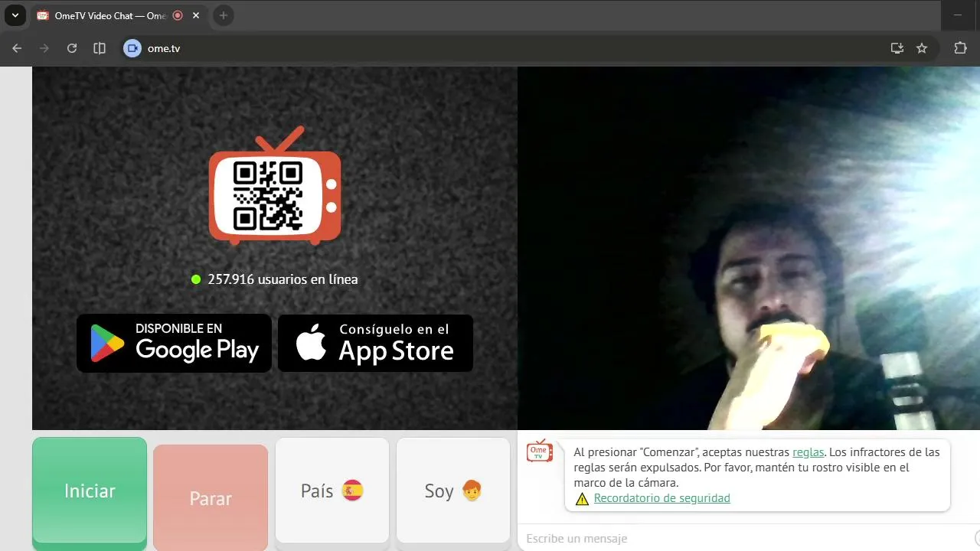Toggle the split view icon
The height and width of the screenshot is (551, 980).
point(100,48)
